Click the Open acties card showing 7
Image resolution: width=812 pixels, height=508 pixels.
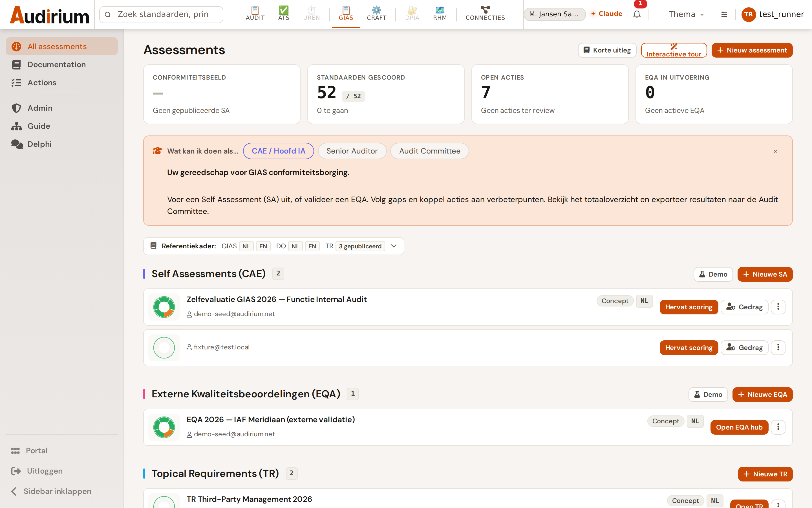(x=550, y=95)
